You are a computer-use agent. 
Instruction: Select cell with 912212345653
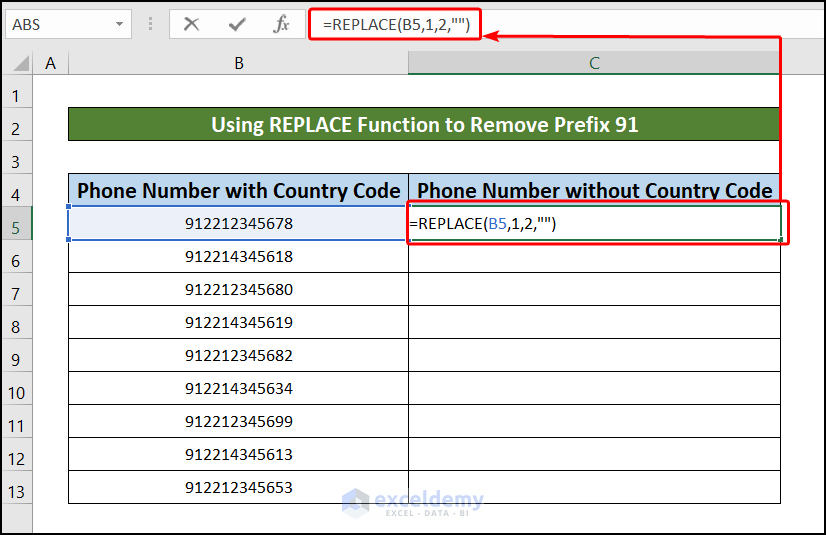239,487
